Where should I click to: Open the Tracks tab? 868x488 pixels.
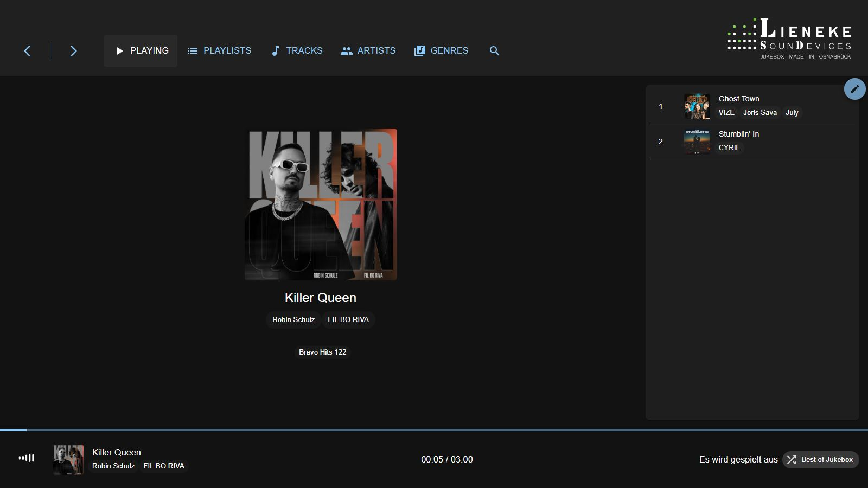click(x=297, y=51)
